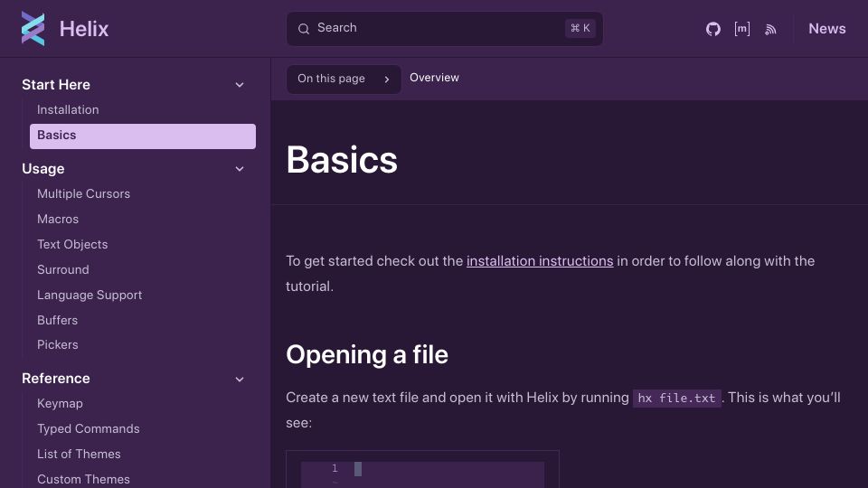Image resolution: width=868 pixels, height=488 pixels.
Task: Select the Basics sidebar item
Action: (142, 136)
